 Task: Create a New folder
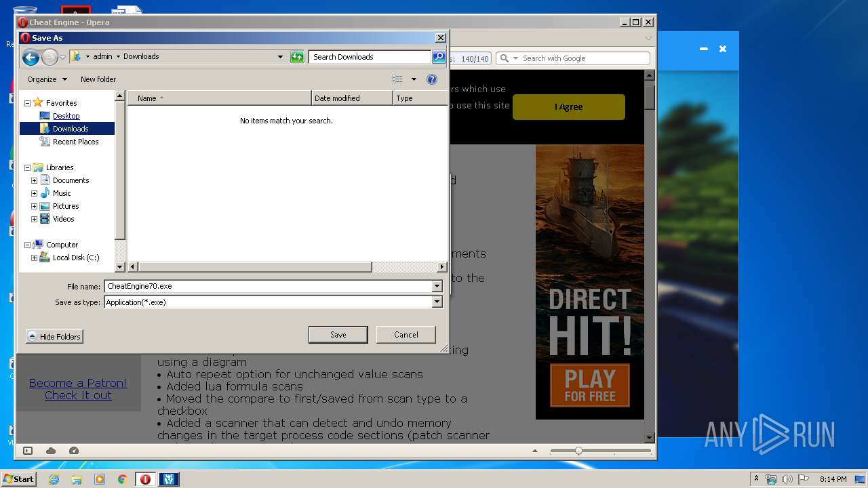(98, 79)
